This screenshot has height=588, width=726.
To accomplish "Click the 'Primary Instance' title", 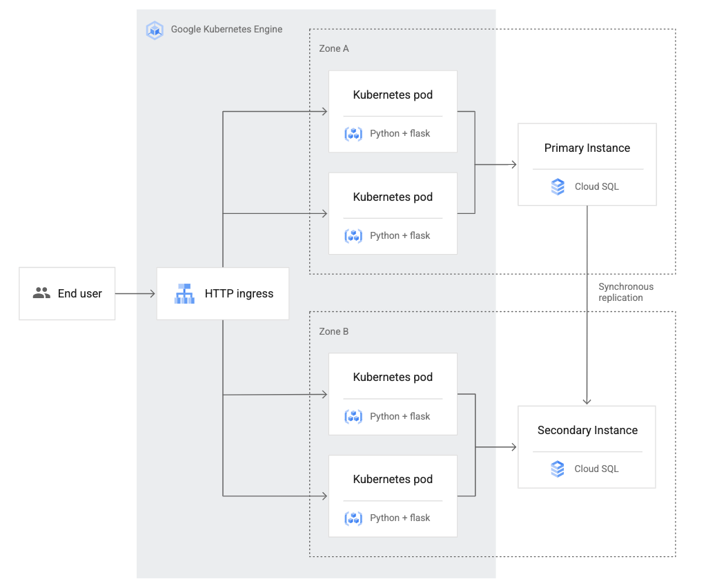I will point(587,148).
